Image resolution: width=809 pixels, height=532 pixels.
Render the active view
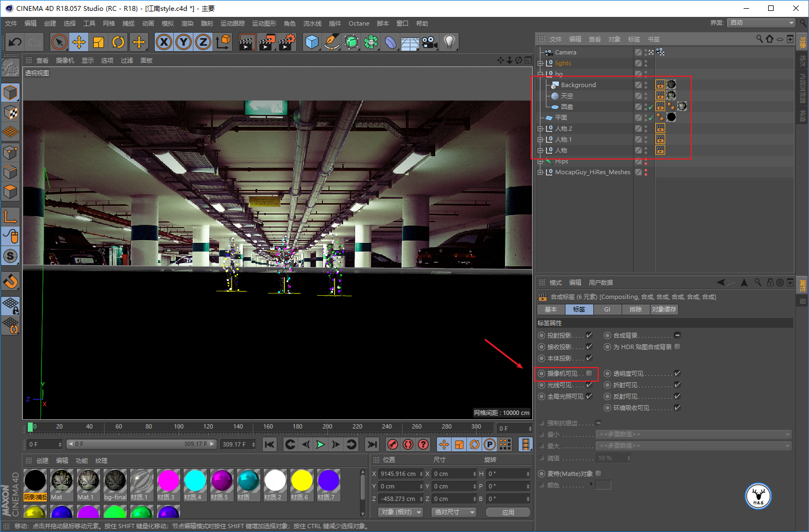click(x=247, y=42)
